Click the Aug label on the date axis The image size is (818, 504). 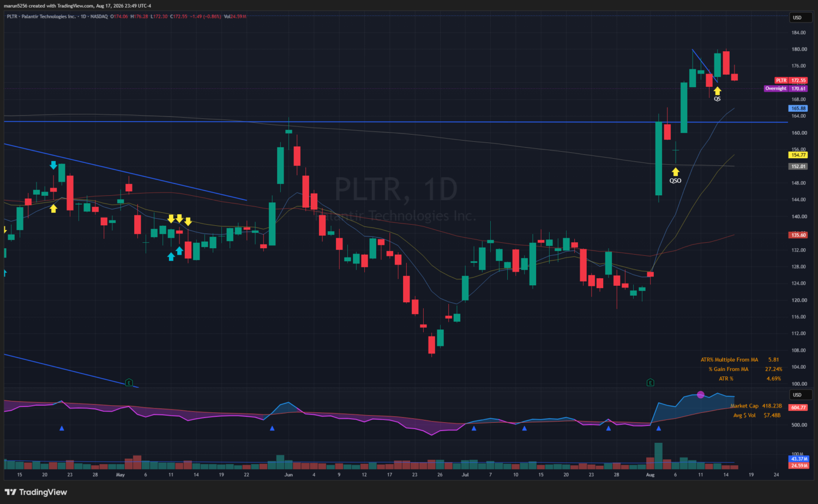[650, 475]
